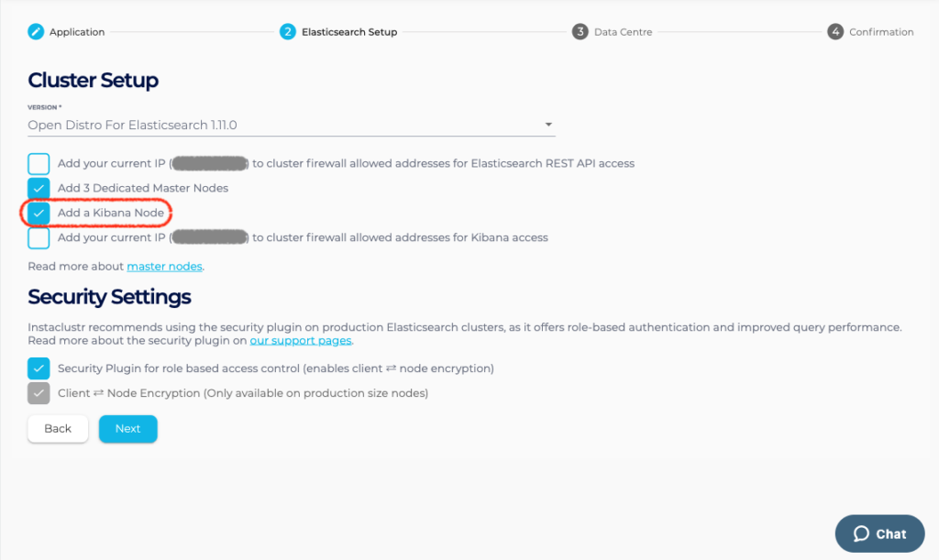The image size is (939, 560).
Task: Go to the Application step label
Action: tap(77, 32)
